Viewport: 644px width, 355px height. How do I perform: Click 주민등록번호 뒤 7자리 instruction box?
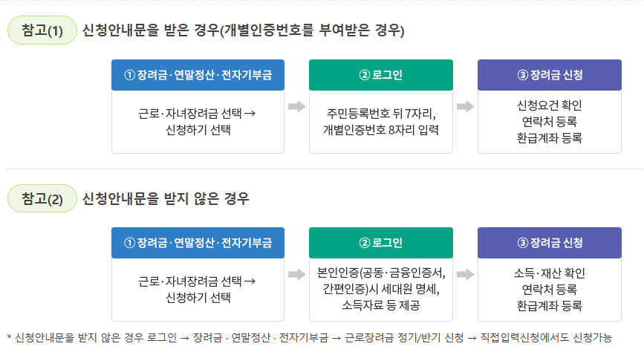[x=381, y=122]
